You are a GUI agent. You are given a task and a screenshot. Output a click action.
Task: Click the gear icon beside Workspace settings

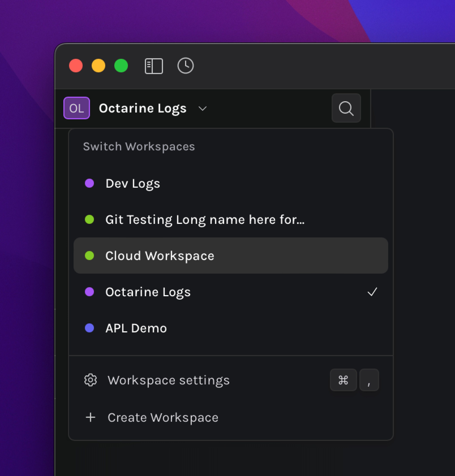click(x=90, y=380)
